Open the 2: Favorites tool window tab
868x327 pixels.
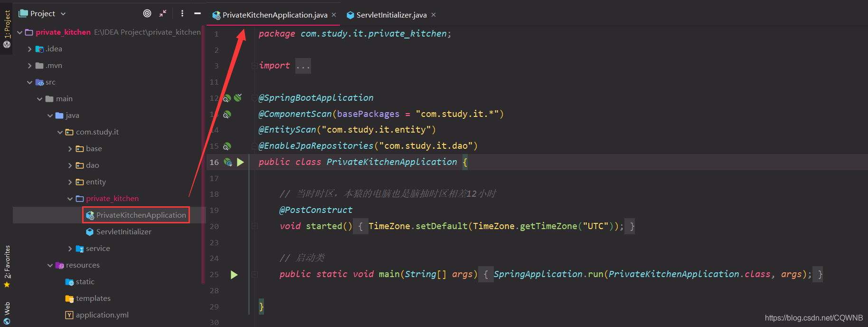coord(7,262)
